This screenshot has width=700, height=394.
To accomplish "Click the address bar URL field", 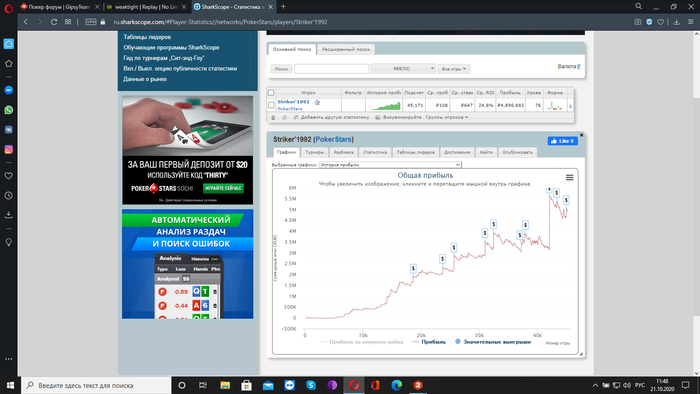I will click(x=221, y=22).
